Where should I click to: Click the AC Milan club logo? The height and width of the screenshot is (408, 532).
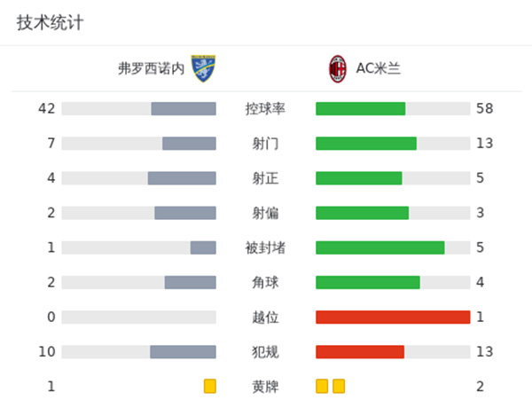pos(337,68)
